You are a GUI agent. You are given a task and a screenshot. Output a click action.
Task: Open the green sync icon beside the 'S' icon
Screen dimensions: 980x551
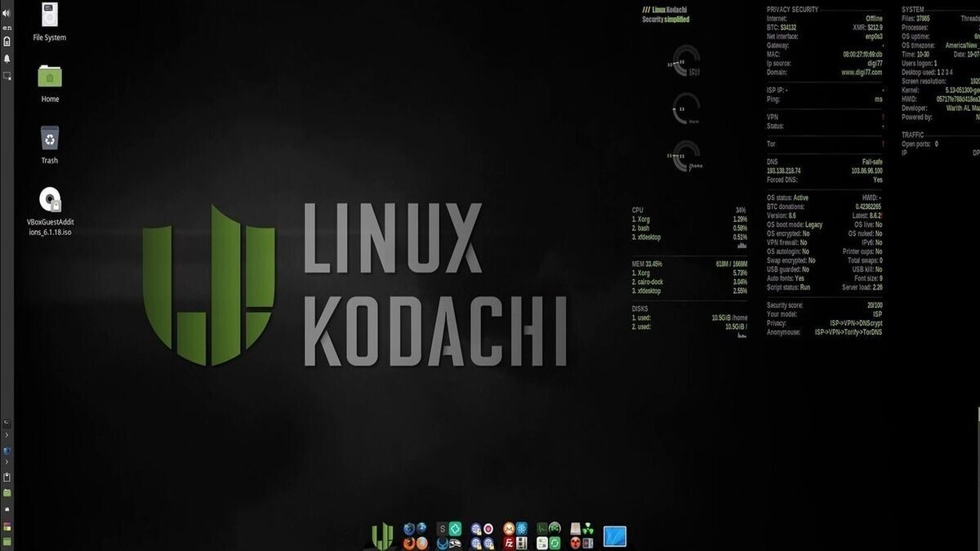(x=456, y=529)
